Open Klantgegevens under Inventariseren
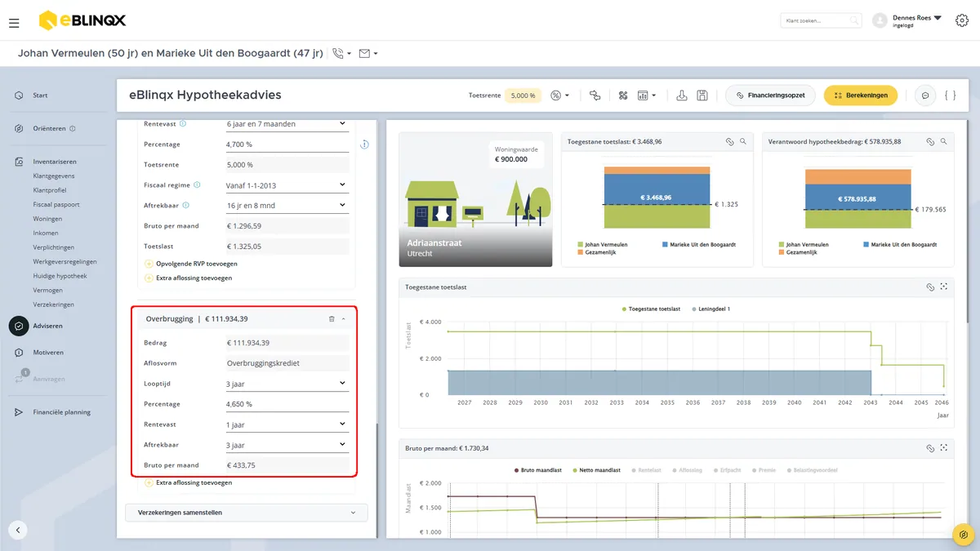980x551 pixels. (x=54, y=176)
